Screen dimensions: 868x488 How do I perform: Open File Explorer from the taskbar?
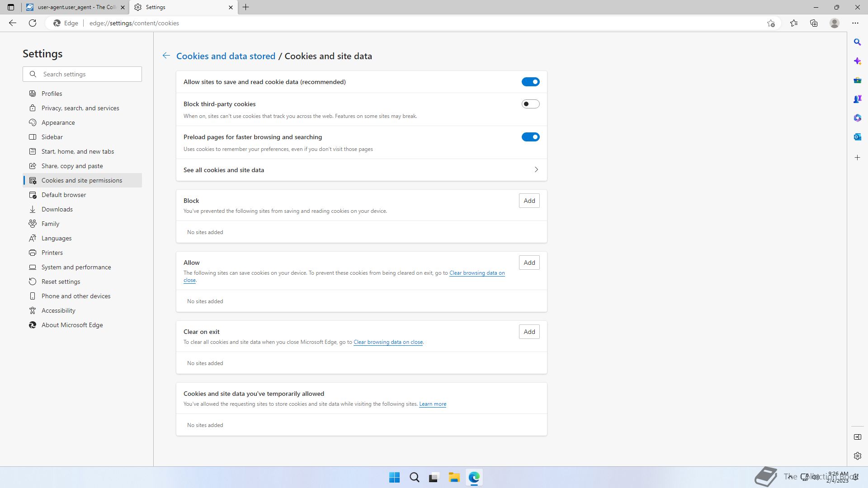tap(454, 477)
